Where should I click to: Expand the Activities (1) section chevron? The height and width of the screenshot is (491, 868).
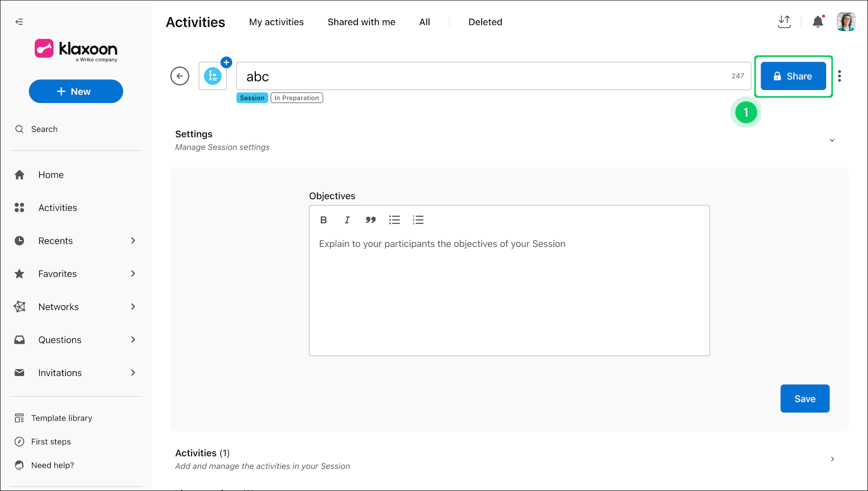click(832, 459)
